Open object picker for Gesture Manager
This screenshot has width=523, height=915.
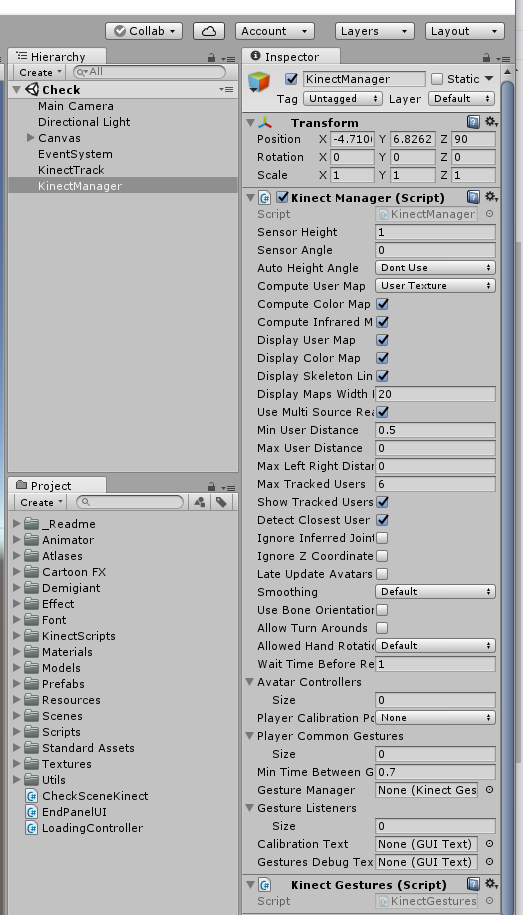(489, 790)
